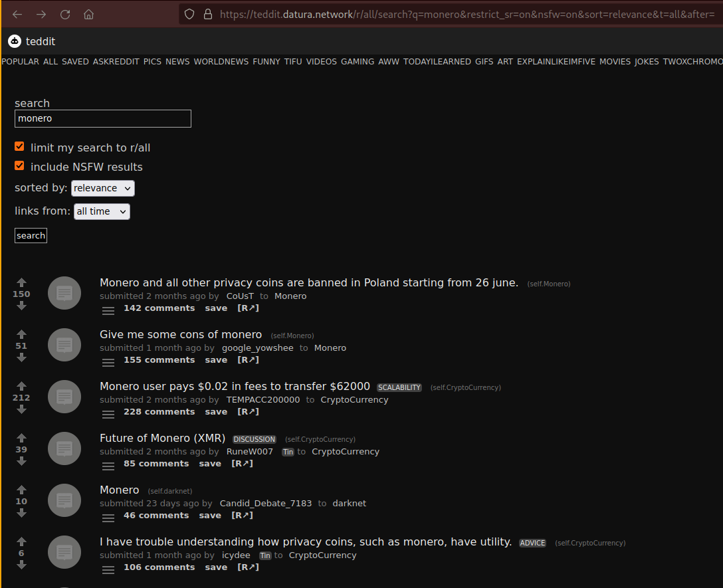Open the 'links from' all time dropdown
This screenshot has width=723, height=588.
(102, 211)
